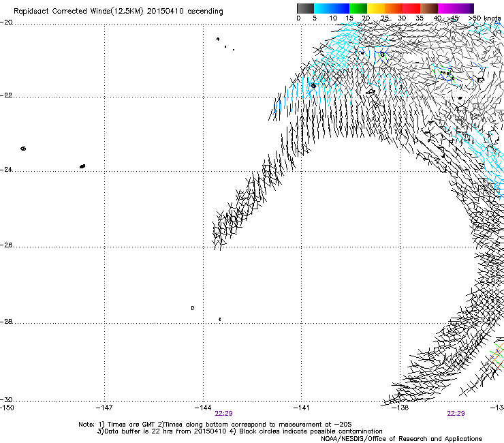Click the gray 0–5 knots legend swatch
The image size is (504, 443).
(305, 8)
